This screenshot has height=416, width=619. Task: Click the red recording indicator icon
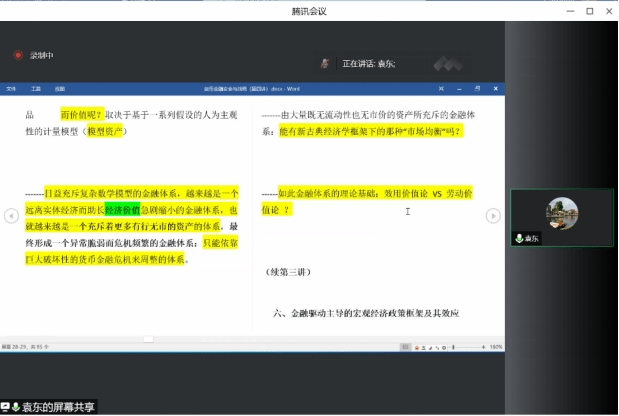click(17, 55)
